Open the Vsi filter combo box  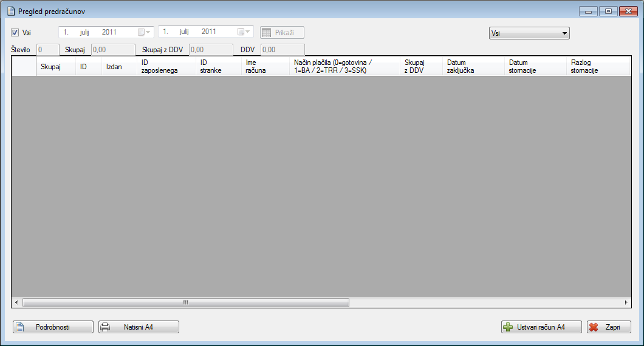point(529,33)
